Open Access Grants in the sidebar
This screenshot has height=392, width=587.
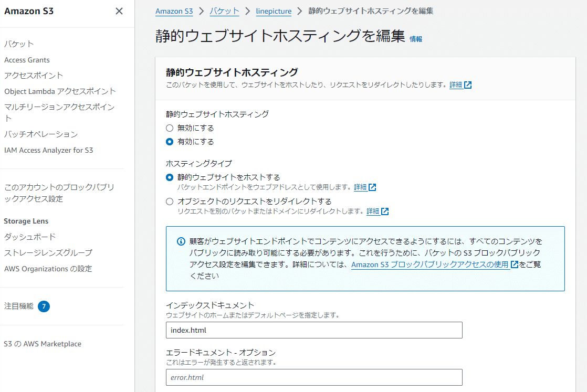click(x=27, y=60)
